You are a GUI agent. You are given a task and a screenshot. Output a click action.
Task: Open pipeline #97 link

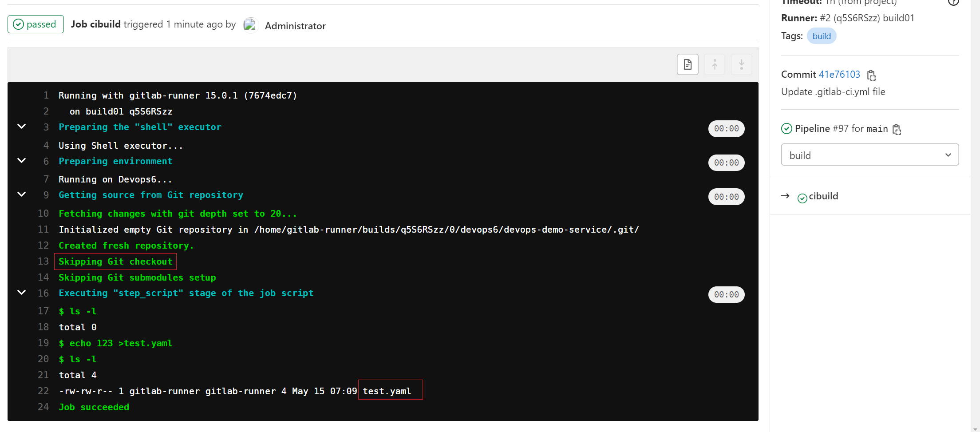(x=841, y=128)
